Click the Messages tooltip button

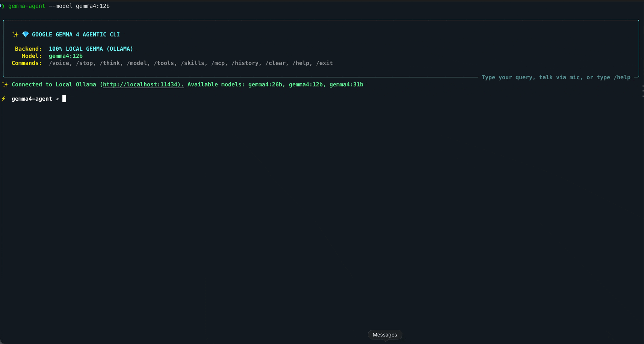pyautogui.click(x=385, y=335)
